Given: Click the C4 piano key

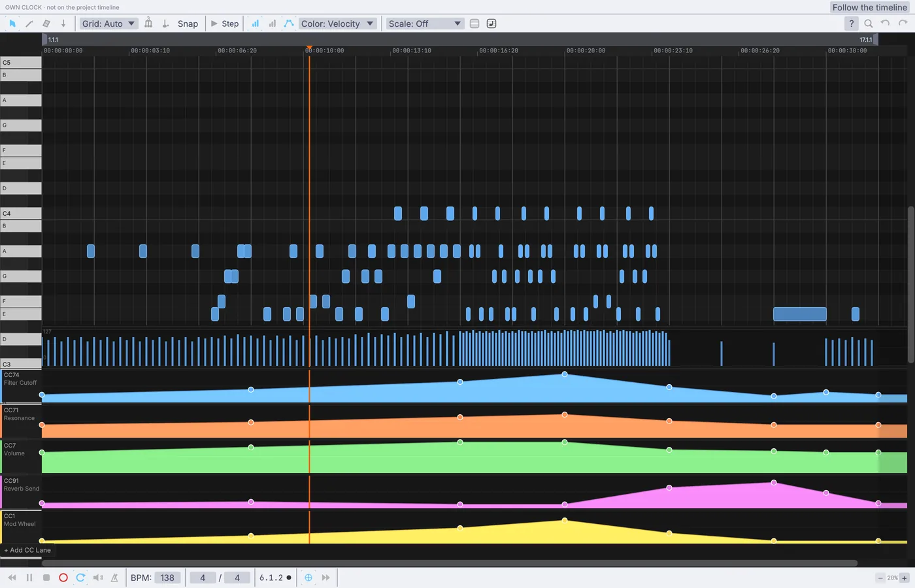Looking at the screenshot, I should [21, 213].
